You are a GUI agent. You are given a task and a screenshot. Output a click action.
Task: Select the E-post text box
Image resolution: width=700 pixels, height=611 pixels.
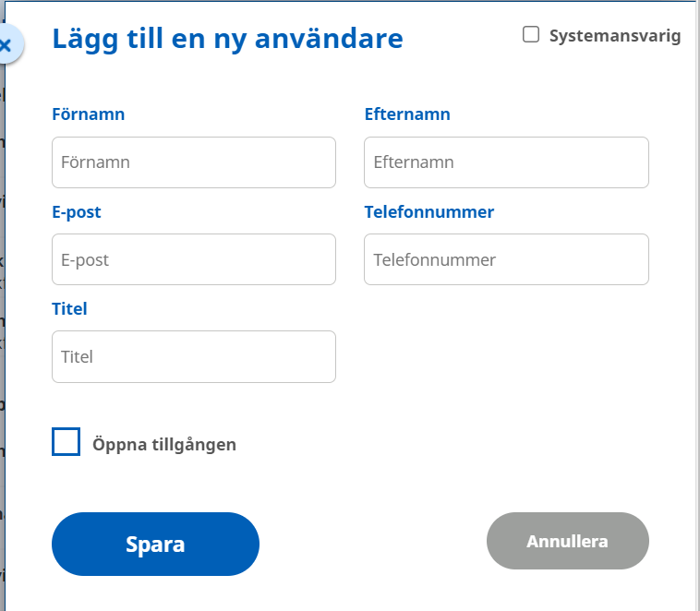coord(194,259)
